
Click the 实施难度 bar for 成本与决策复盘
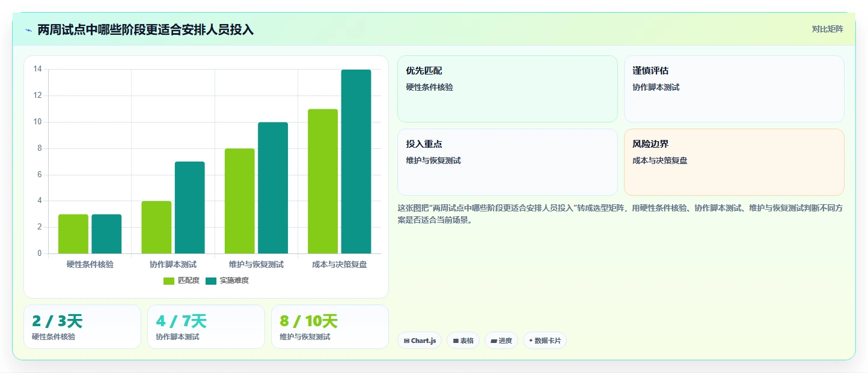point(356,162)
